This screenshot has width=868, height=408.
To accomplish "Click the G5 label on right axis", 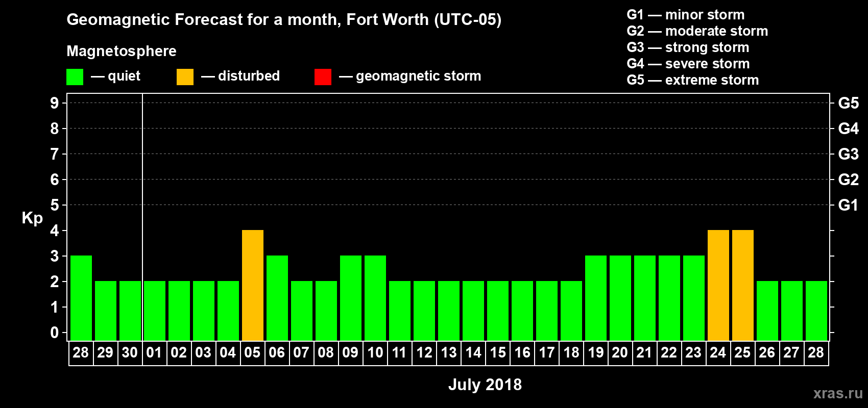I will click(848, 103).
